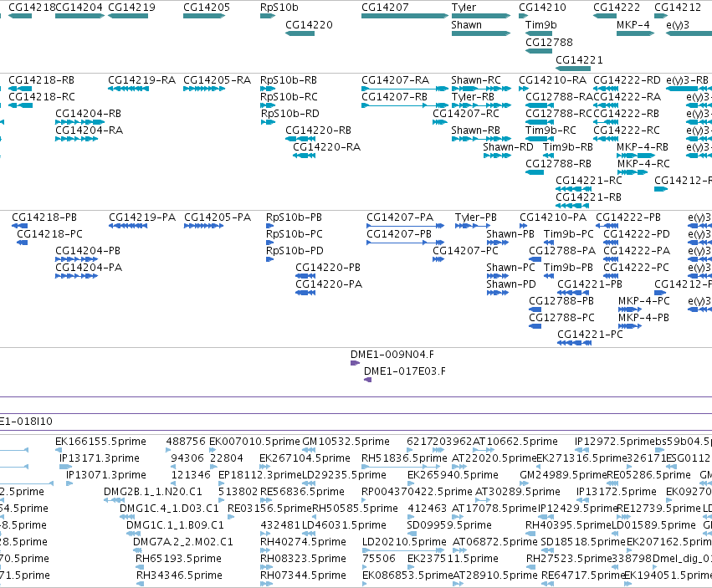Image resolution: width=712 pixels, height=588 pixels.
Task: Select the Tim9b gene label
Action: (x=540, y=25)
